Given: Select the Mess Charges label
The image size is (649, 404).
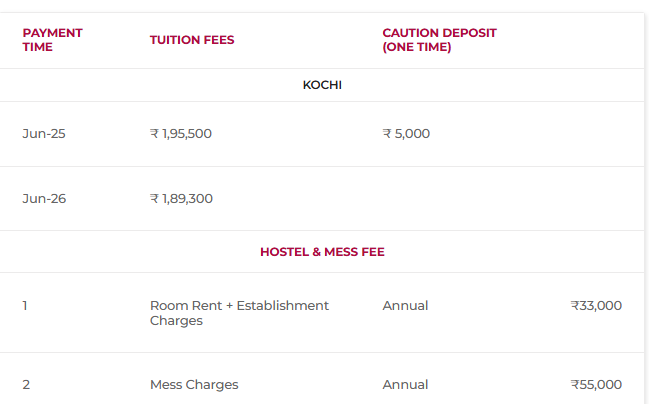Looking at the screenshot, I should 194,384.
